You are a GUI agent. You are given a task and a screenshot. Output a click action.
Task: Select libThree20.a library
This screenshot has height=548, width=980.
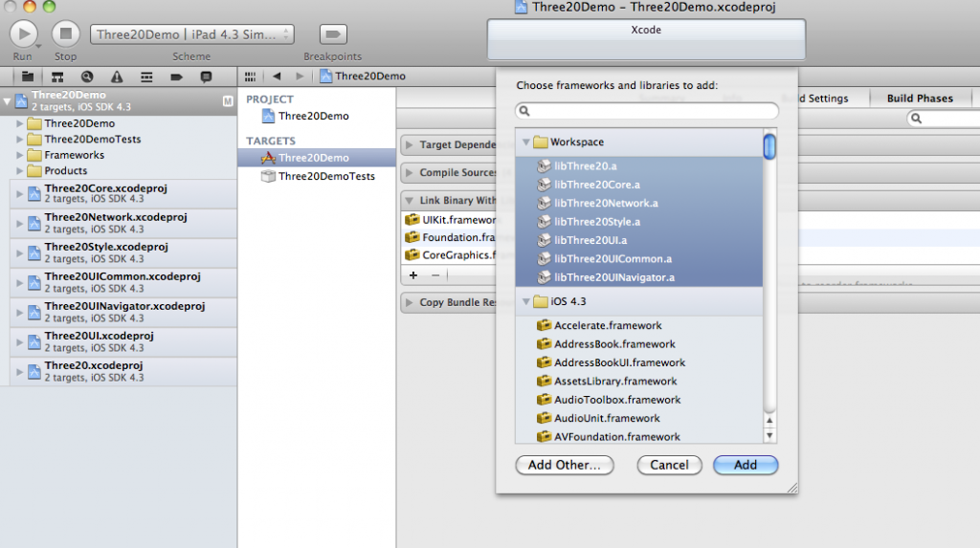[638, 166]
